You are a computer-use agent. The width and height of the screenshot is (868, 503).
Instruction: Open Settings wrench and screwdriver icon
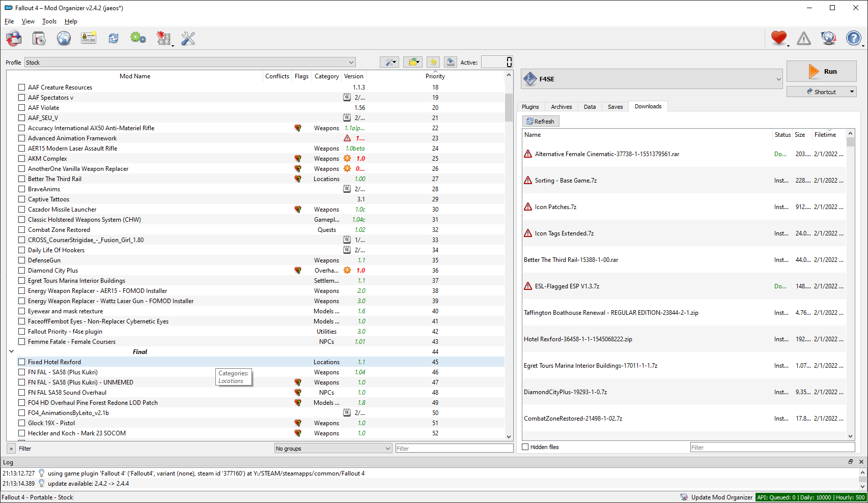pyautogui.click(x=188, y=38)
